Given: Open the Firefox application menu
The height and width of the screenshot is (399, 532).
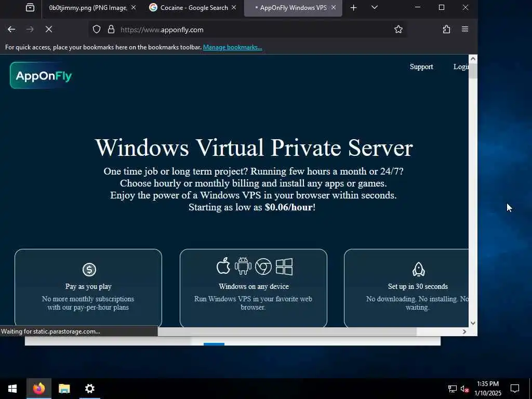Looking at the screenshot, I should [465, 29].
